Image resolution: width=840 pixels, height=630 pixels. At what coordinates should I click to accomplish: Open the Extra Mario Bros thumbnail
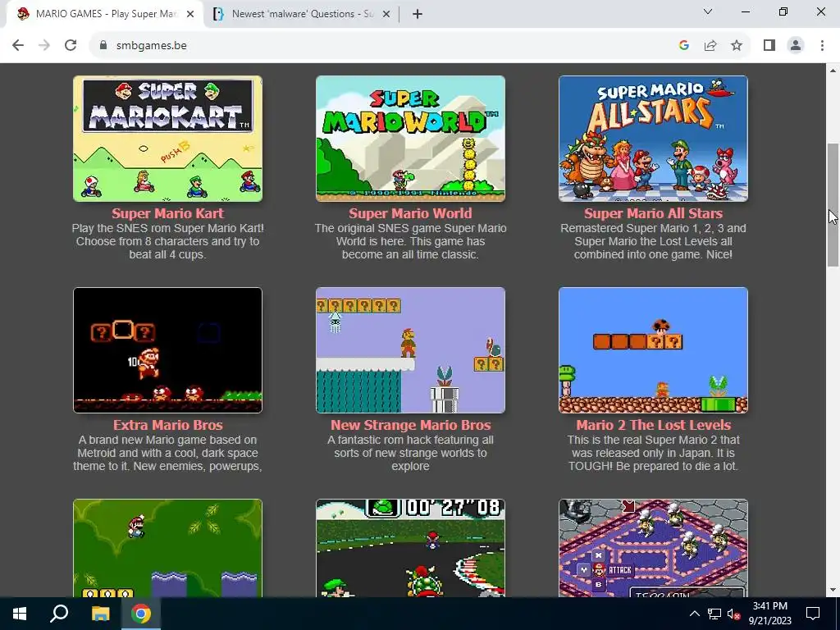[x=167, y=350]
